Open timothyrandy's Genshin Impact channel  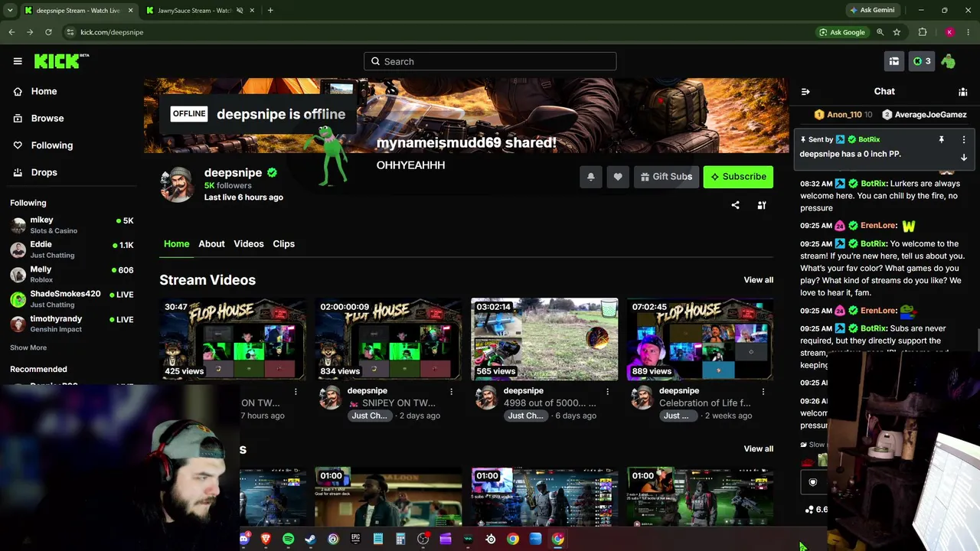[x=72, y=324]
